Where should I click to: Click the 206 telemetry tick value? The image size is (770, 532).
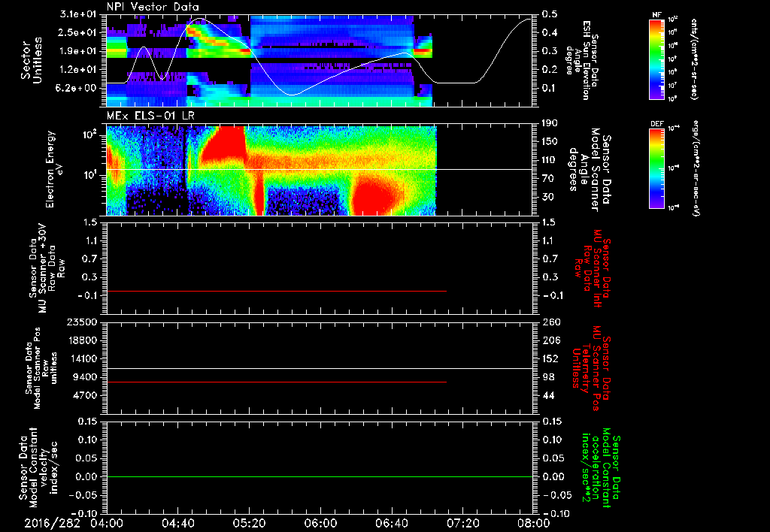(550, 340)
